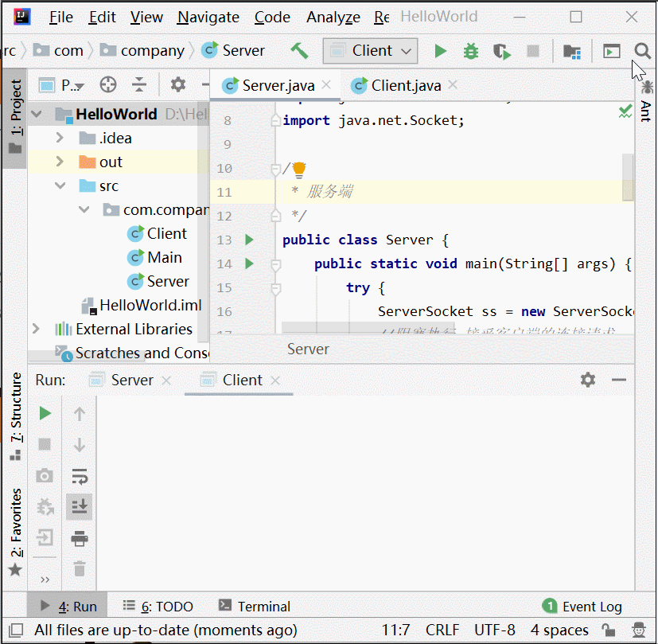Viewport: 658px width, 644px height.
Task: Click the run gutter arrow on line 13
Action: (249, 240)
